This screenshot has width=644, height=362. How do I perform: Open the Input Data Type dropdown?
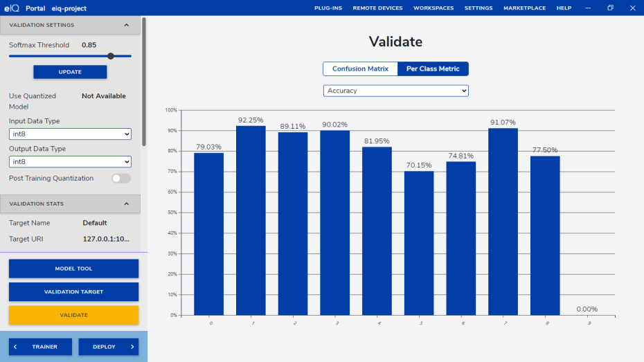point(70,134)
